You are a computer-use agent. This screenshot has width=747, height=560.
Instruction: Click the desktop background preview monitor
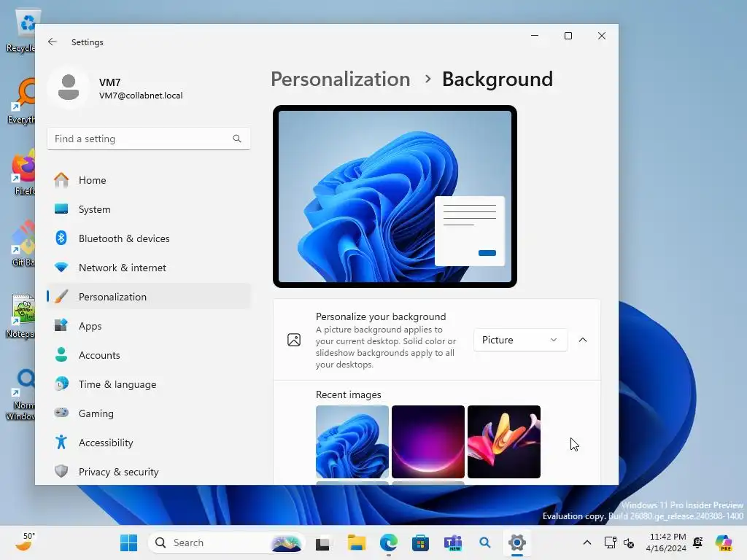[x=395, y=197]
